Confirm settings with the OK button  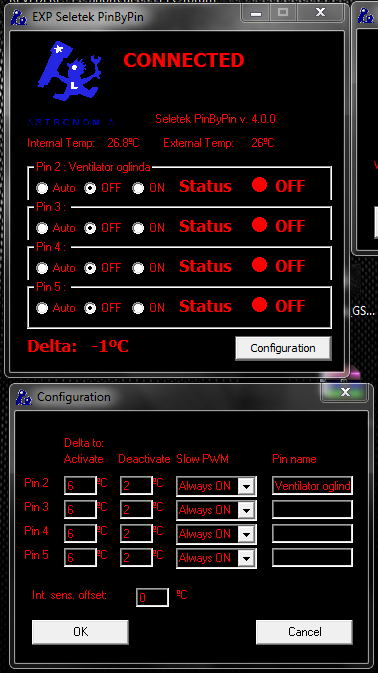point(80,632)
